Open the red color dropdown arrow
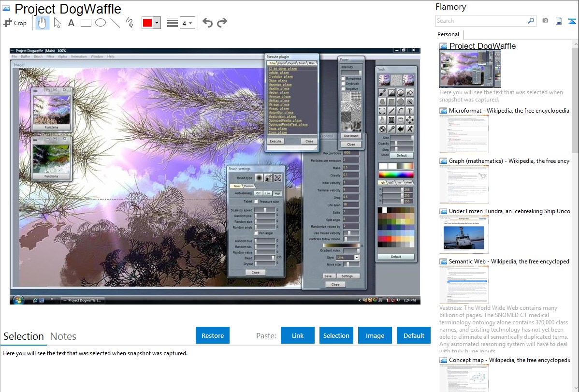579x392 pixels. [157, 23]
